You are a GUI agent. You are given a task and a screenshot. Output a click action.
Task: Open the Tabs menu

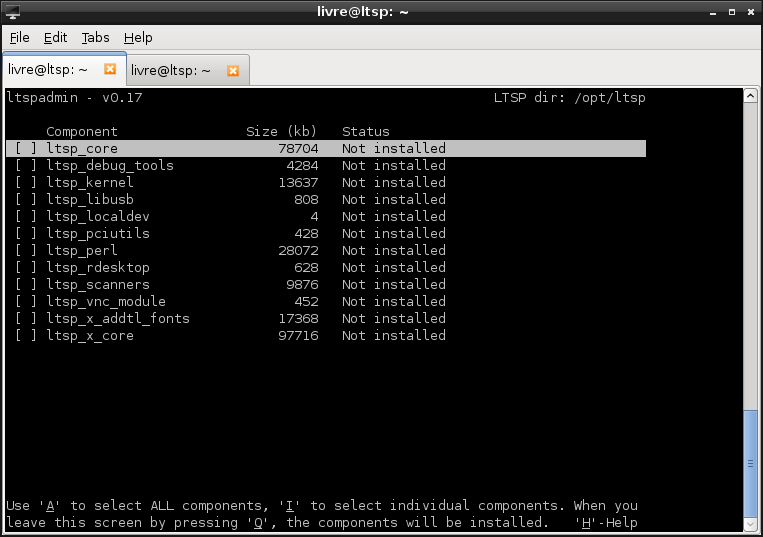pos(95,37)
